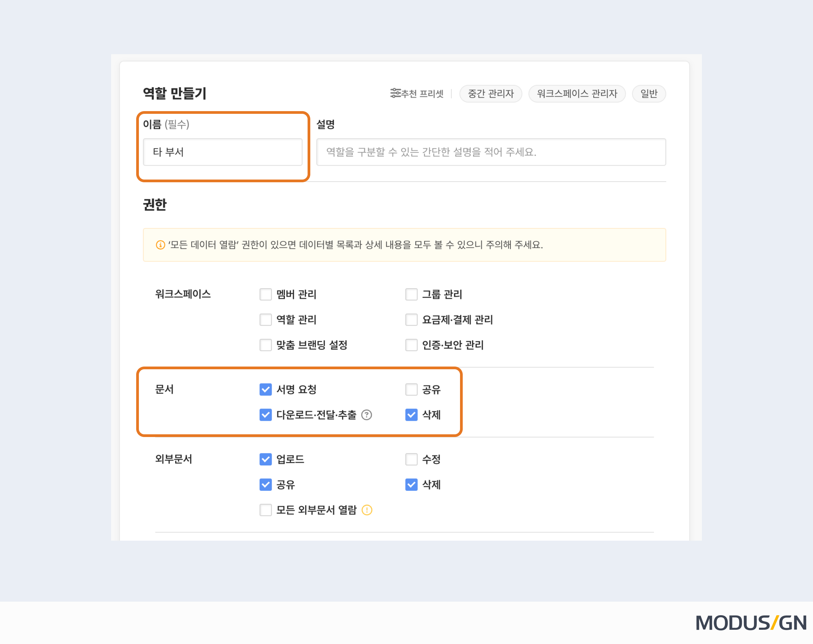
Task: Enable the 그룹 관리 checkbox
Action: [411, 294]
